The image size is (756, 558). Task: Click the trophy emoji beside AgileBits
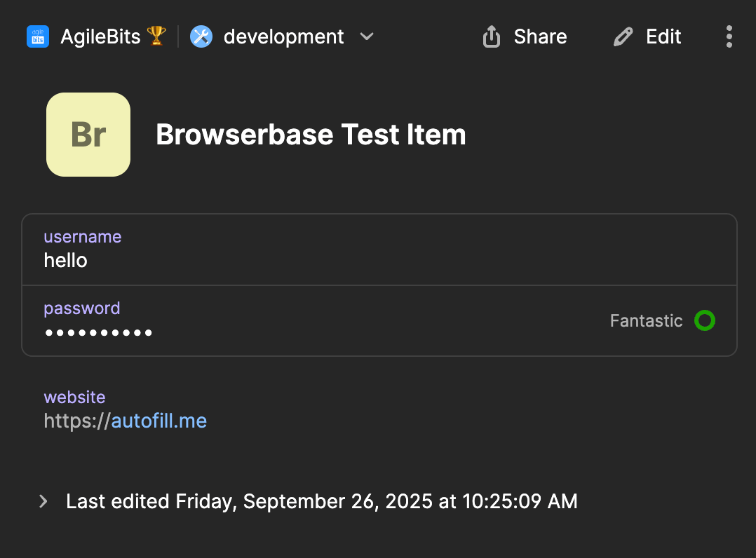pyautogui.click(x=156, y=36)
